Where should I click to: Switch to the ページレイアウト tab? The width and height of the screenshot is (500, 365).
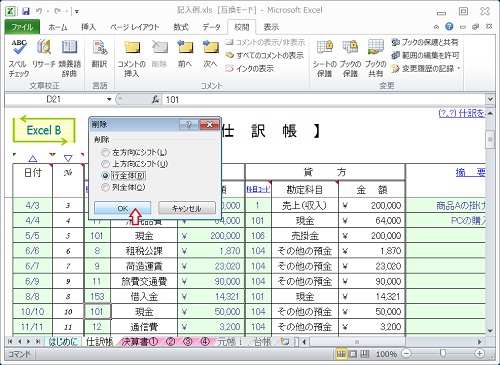(x=135, y=27)
